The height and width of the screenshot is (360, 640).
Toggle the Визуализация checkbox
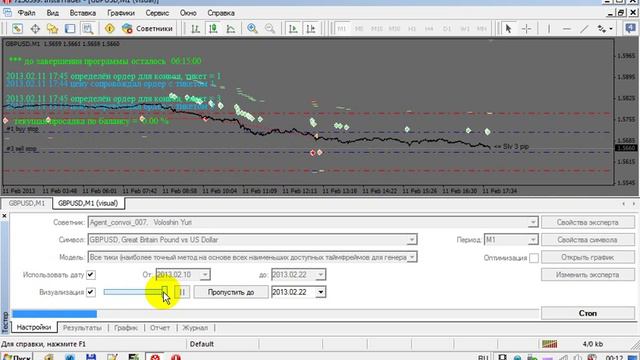pyautogui.click(x=91, y=292)
